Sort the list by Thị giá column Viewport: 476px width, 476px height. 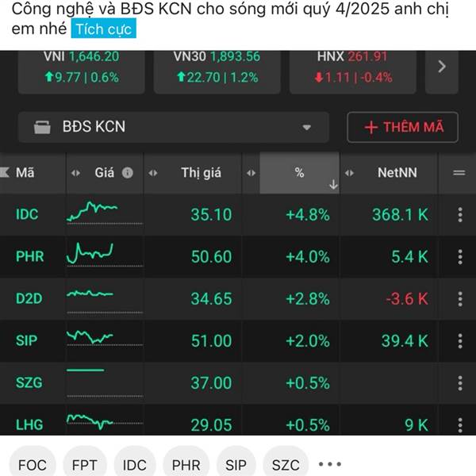[201, 172]
